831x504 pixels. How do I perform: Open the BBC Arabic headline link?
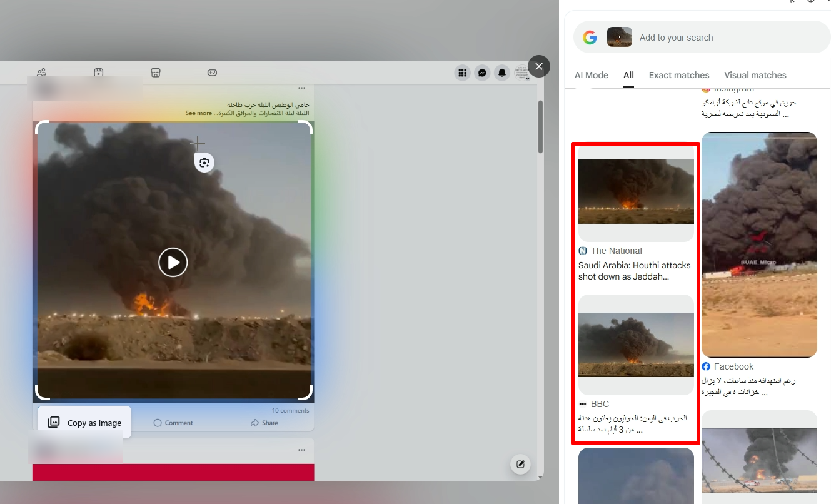coord(633,424)
